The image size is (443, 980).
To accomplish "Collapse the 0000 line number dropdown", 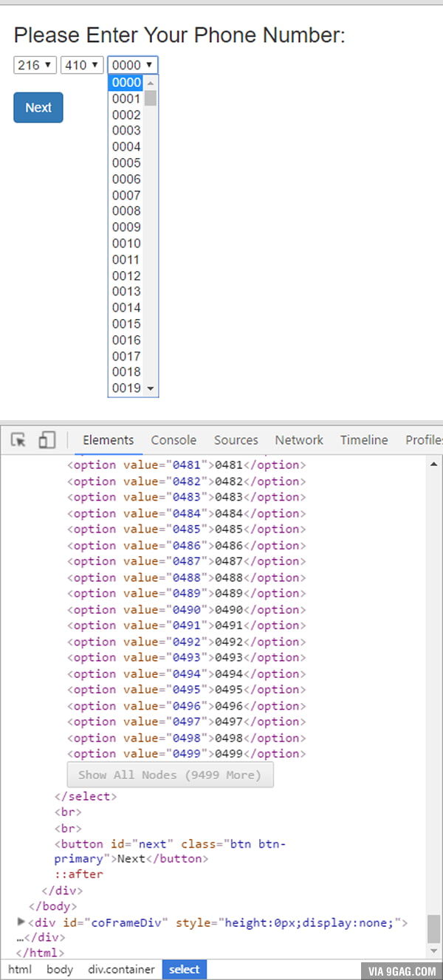I will point(133,65).
